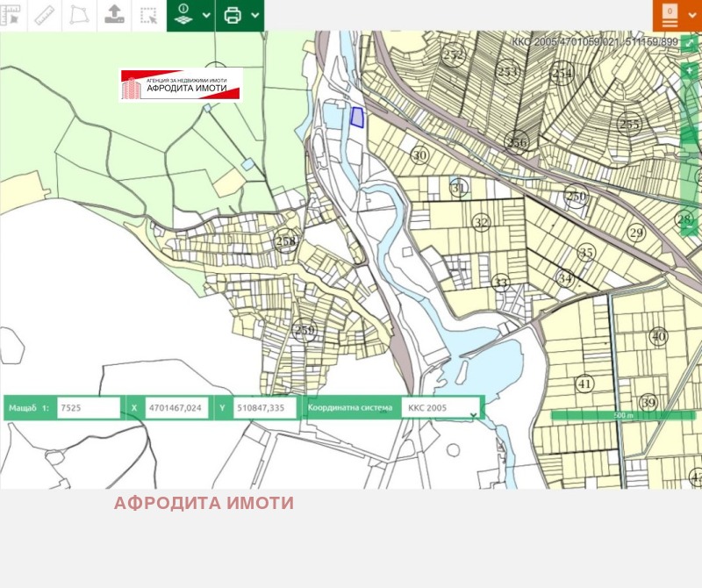The width and height of the screenshot is (702, 588).
Task: Select the blue highlighted parcel on map
Action: (x=357, y=117)
